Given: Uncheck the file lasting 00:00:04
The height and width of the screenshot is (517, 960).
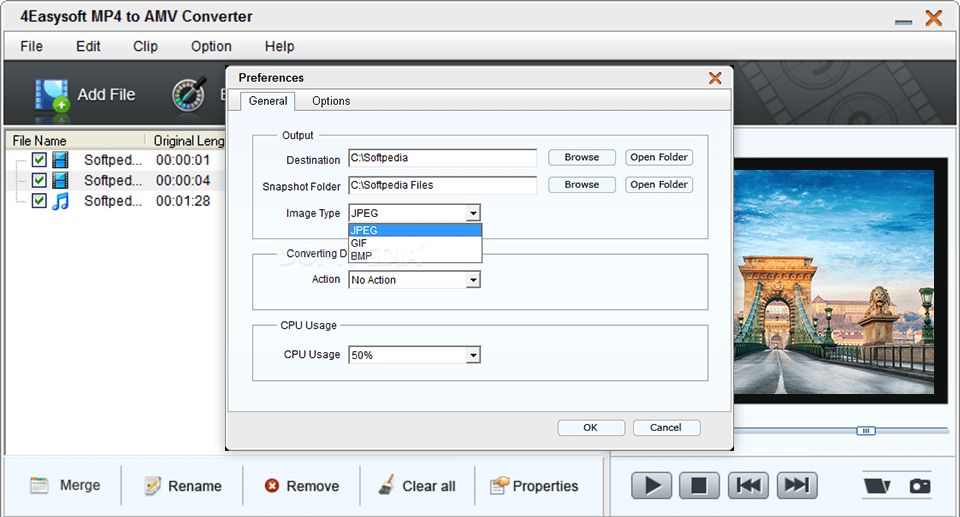Looking at the screenshot, I should 39,180.
